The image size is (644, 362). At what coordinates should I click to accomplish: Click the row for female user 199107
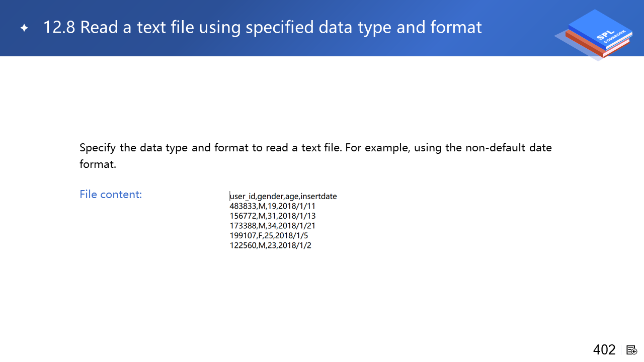click(x=269, y=235)
